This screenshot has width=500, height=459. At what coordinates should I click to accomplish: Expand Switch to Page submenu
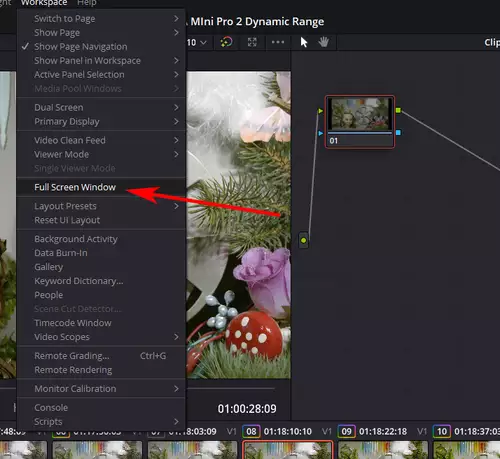(x=101, y=19)
